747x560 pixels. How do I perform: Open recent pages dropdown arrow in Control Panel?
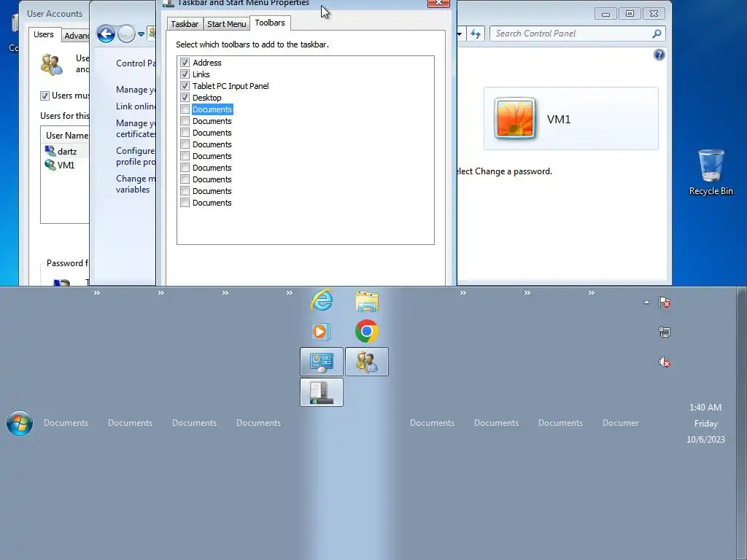pos(141,34)
